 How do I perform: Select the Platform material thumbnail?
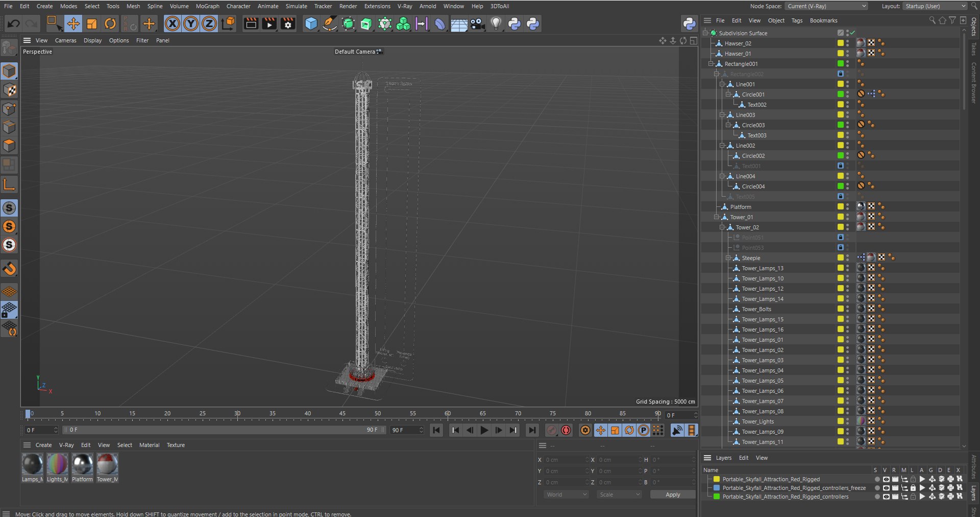(82, 467)
